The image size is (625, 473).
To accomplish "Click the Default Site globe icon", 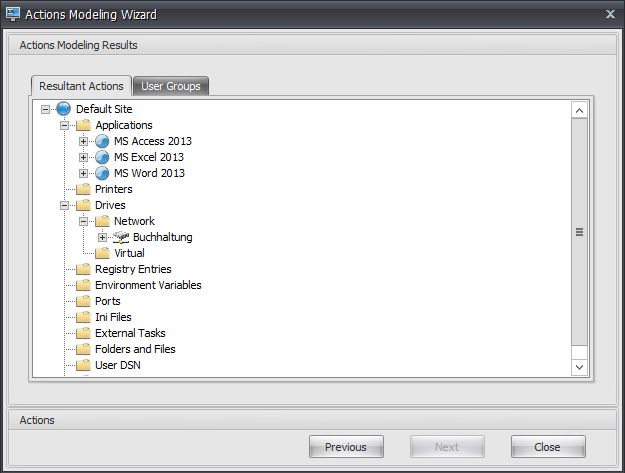I will pyautogui.click(x=63, y=109).
